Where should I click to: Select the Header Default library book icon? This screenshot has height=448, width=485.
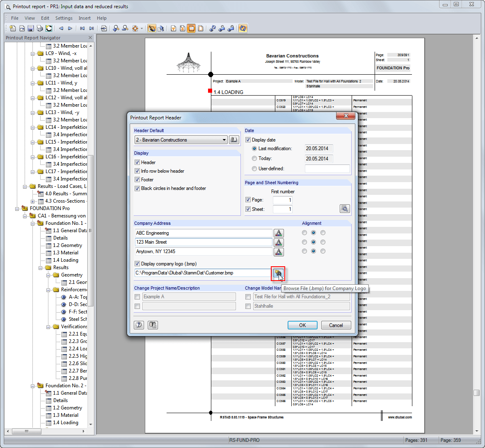234,139
